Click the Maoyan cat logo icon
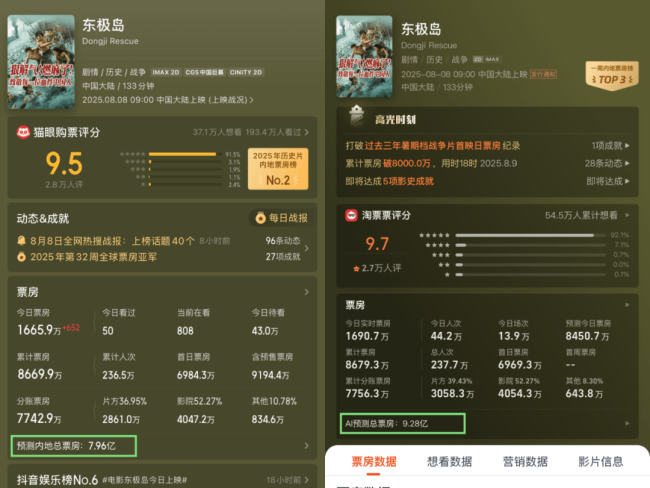650x488 pixels. pyautogui.click(x=23, y=132)
